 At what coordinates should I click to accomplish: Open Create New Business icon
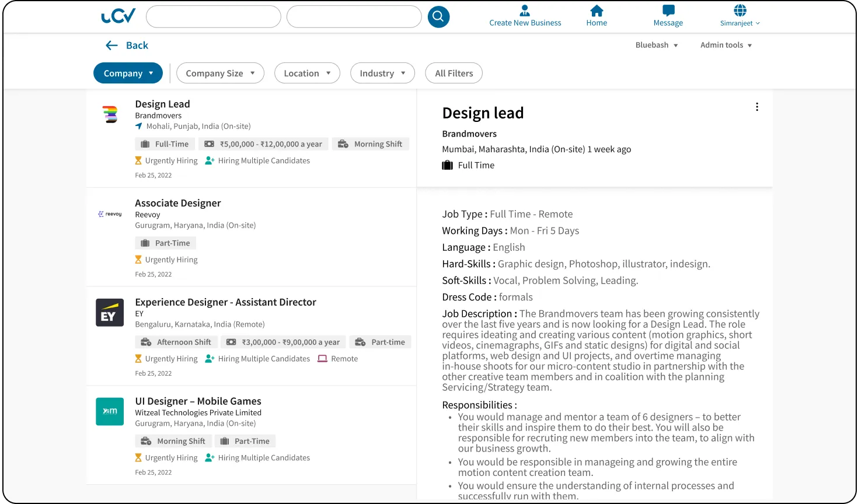coord(525,10)
